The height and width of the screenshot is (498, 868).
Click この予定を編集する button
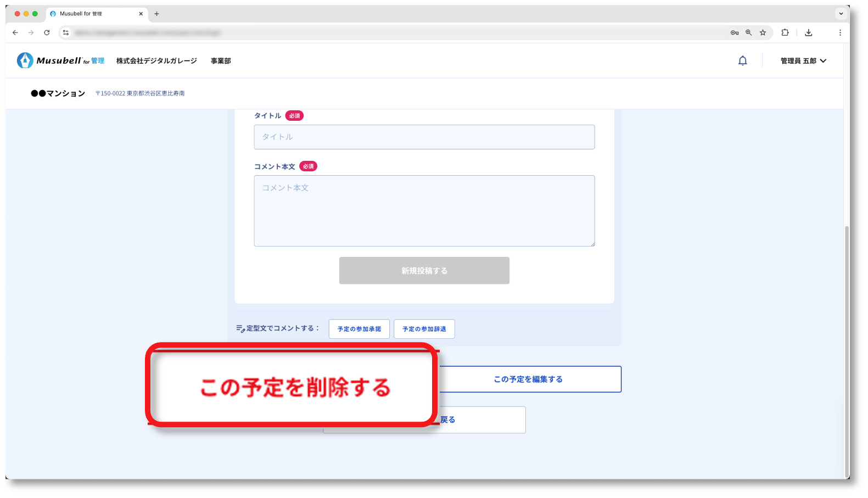click(x=528, y=379)
